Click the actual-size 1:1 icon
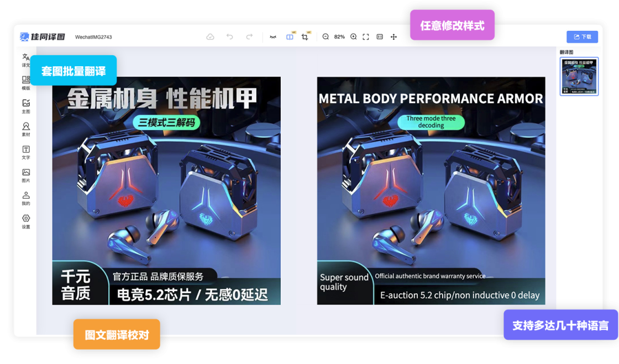 point(380,37)
